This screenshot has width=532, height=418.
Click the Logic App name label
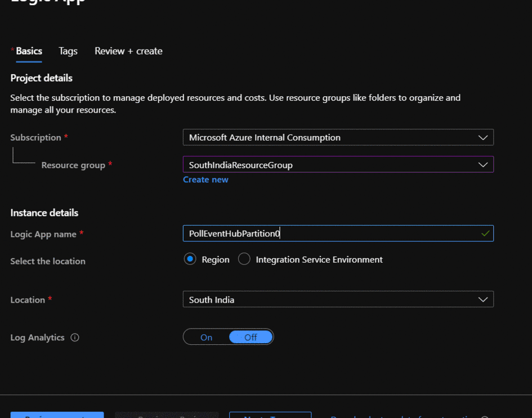coord(43,234)
